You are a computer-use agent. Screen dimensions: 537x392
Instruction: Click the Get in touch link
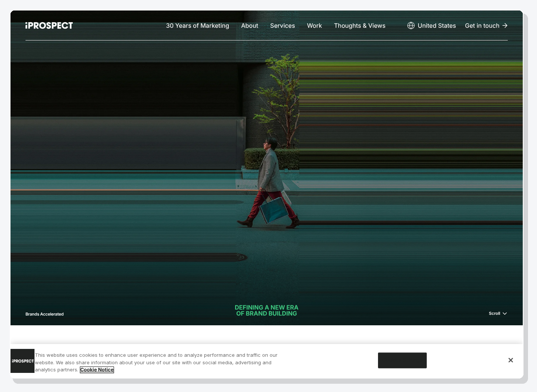click(x=486, y=25)
